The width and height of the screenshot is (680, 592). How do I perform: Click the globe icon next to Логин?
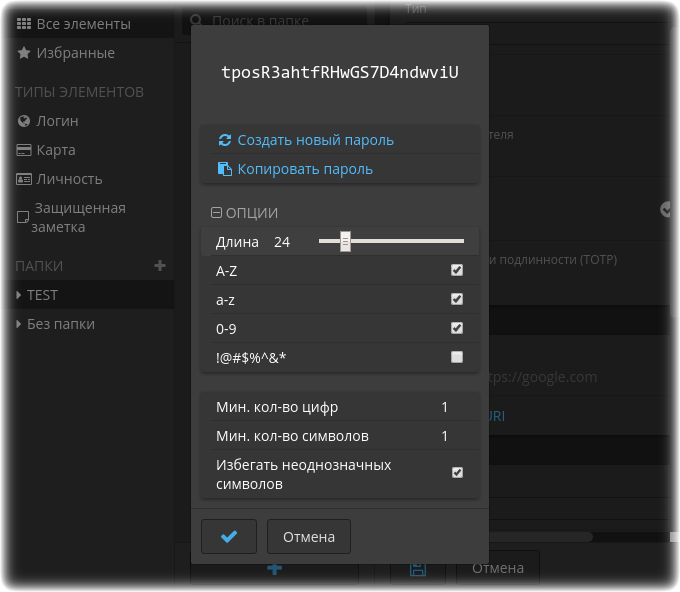click(24, 121)
